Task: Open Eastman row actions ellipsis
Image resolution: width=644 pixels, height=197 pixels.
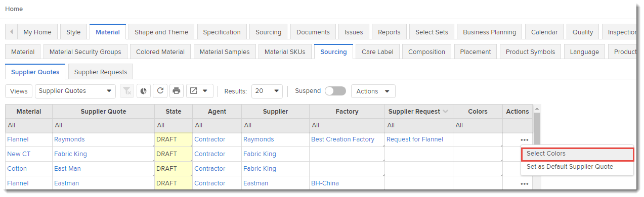Action: pos(524,184)
